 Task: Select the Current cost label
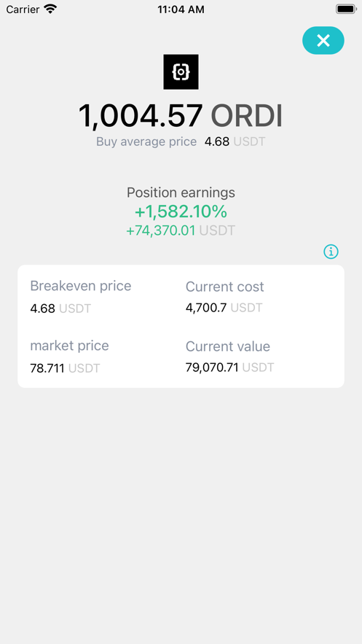tap(224, 287)
